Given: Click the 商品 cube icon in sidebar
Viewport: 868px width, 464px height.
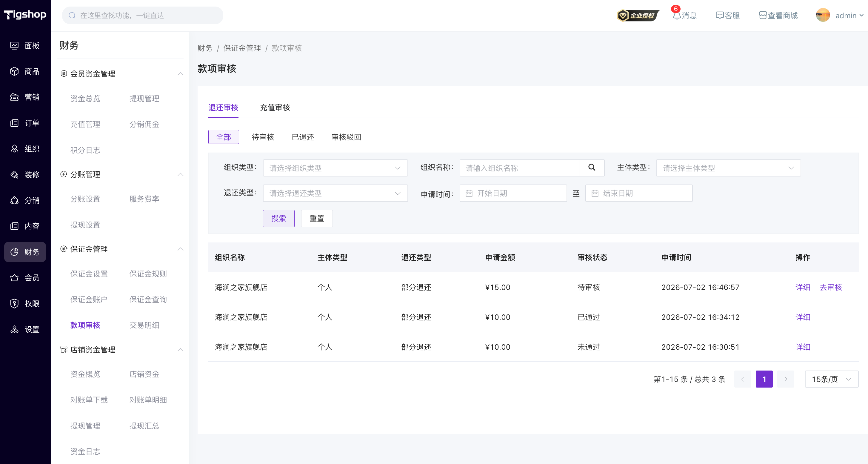Looking at the screenshot, I should (x=14, y=71).
